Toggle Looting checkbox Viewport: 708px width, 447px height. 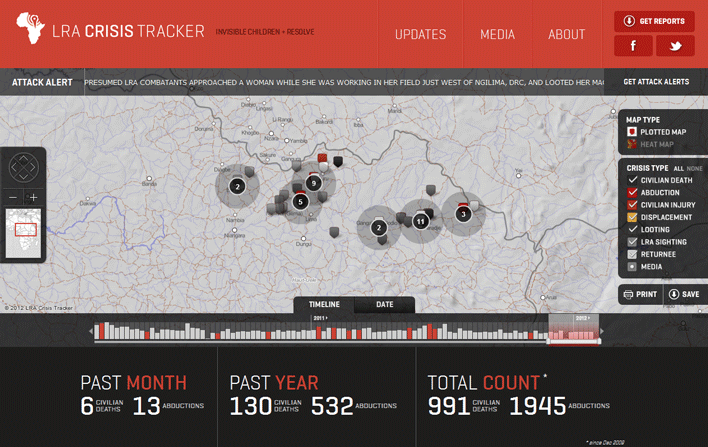tap(632, 229)
